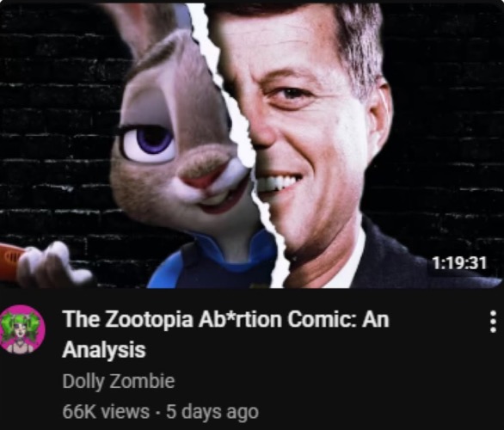Open the three-dot more options menu

493,322
